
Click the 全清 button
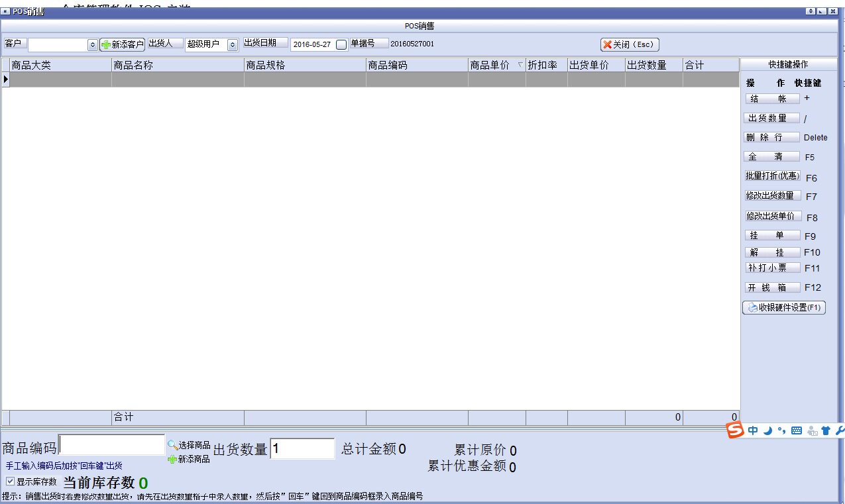tap(772, 157)
